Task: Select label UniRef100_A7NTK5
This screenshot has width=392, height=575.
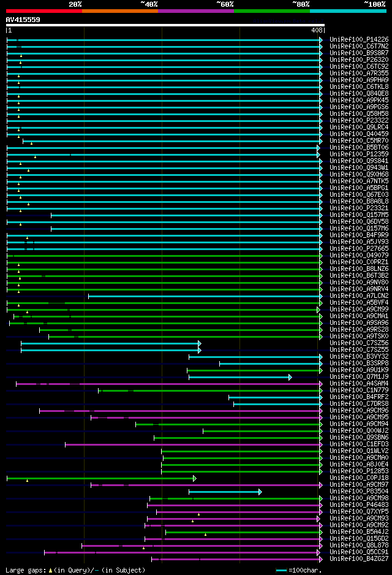Action: 359,181
